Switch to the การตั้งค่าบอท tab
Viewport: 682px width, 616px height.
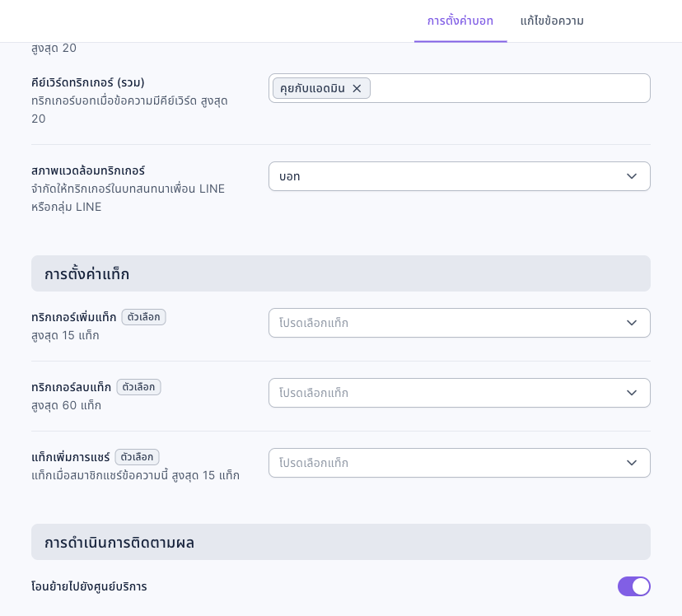[460, 21]
